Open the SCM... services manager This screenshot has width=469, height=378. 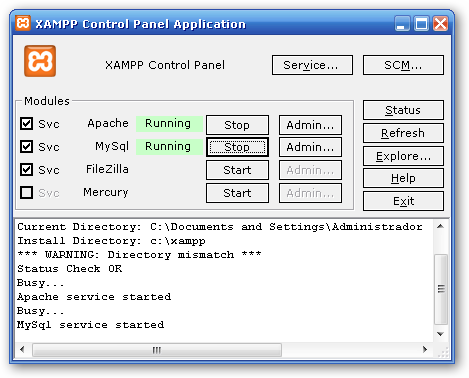click(403, 65)
